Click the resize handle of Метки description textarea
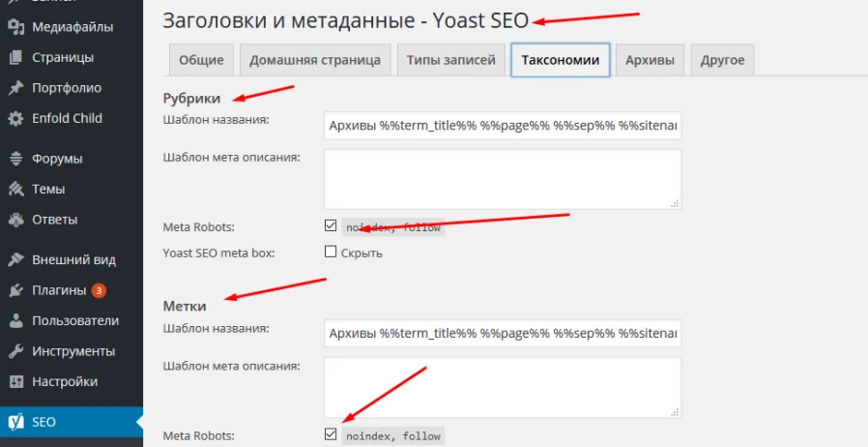868x447 pixels. (x=675, y=411)
